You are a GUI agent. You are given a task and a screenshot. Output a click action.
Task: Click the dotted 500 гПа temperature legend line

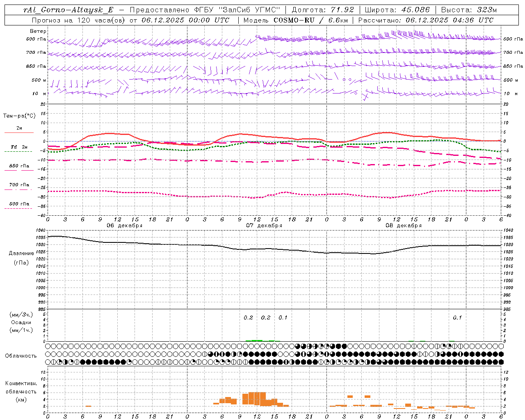click(x=18, y=208)
